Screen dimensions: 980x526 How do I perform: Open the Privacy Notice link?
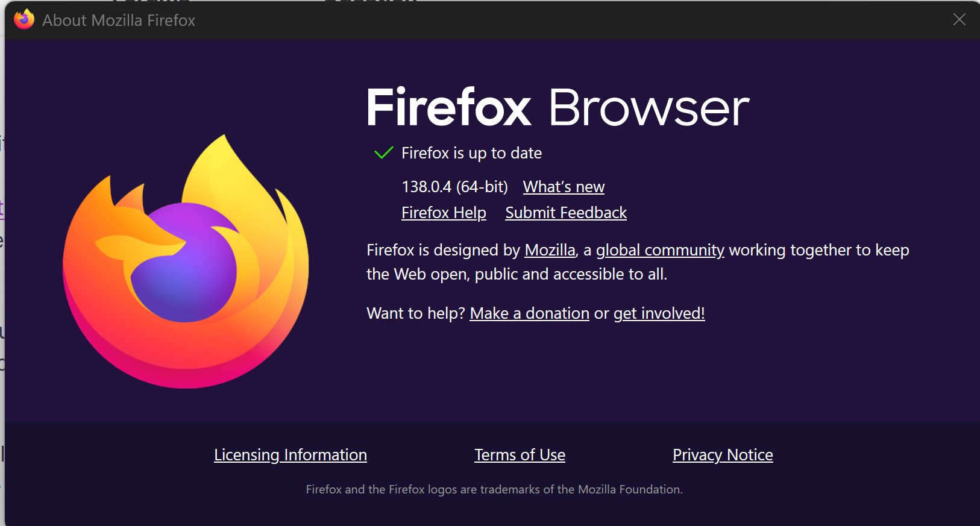(x=723, y=455)
